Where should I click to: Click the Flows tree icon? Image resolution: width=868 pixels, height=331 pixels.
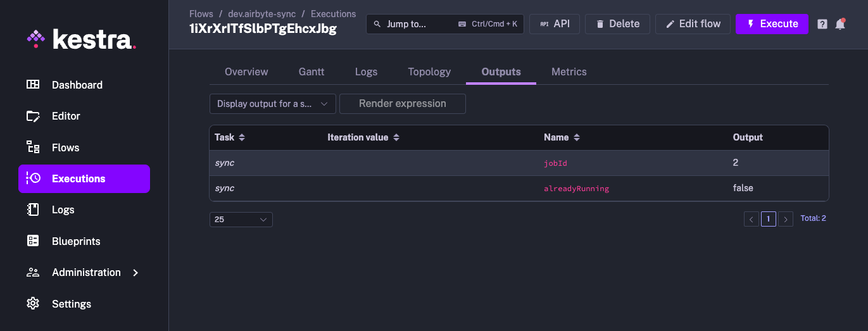click(33, 147)
